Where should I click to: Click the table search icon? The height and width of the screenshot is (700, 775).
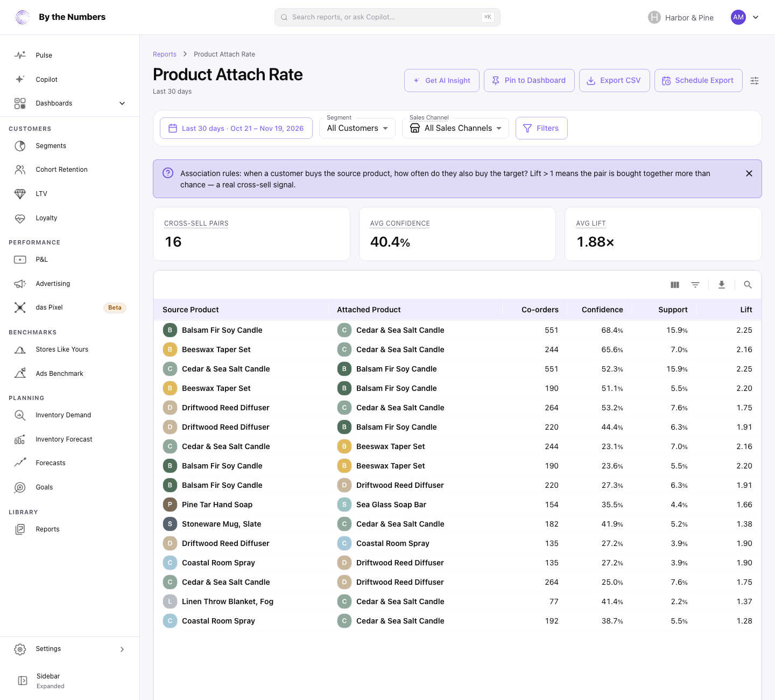748,285
